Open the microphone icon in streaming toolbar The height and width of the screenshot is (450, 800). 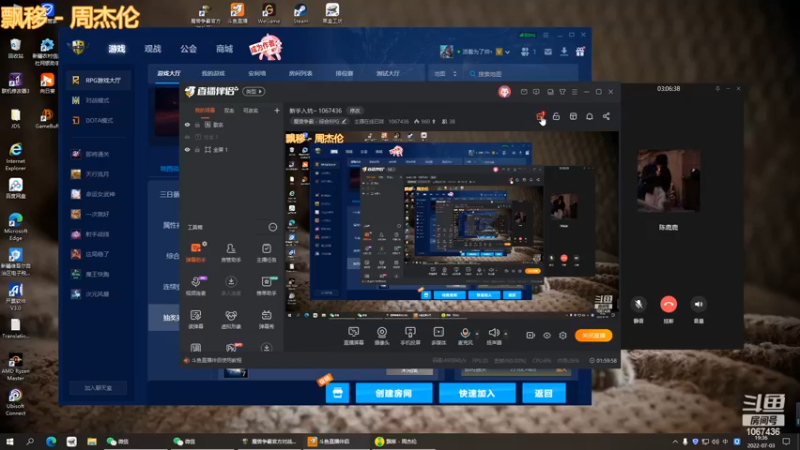point(465,333)
